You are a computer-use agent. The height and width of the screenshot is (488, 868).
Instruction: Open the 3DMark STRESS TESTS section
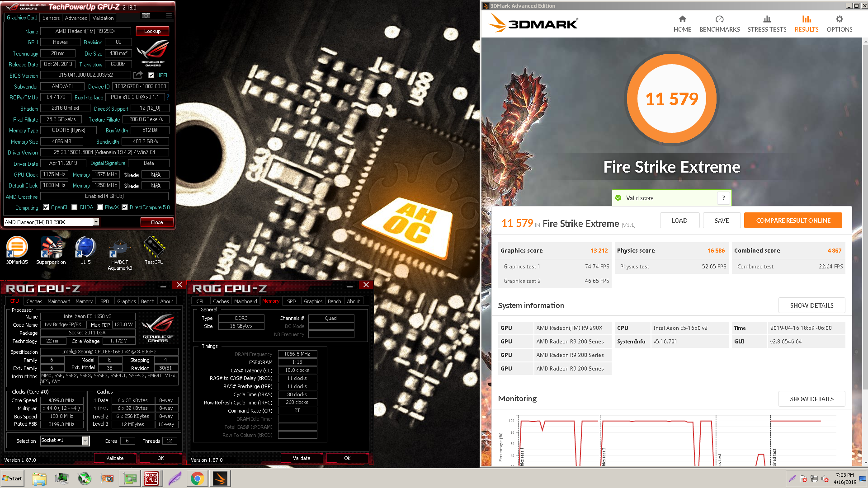767,24
